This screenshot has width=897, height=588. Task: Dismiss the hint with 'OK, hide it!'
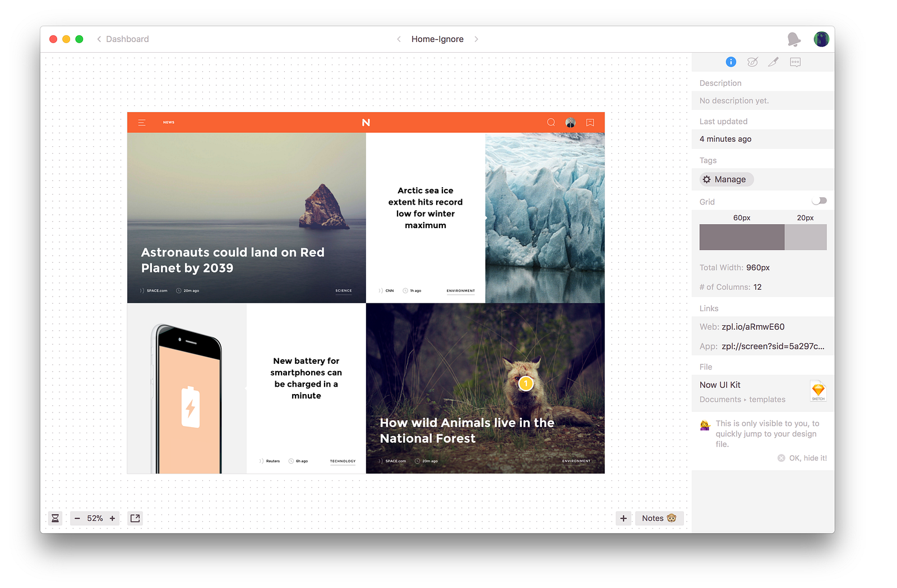802,458
